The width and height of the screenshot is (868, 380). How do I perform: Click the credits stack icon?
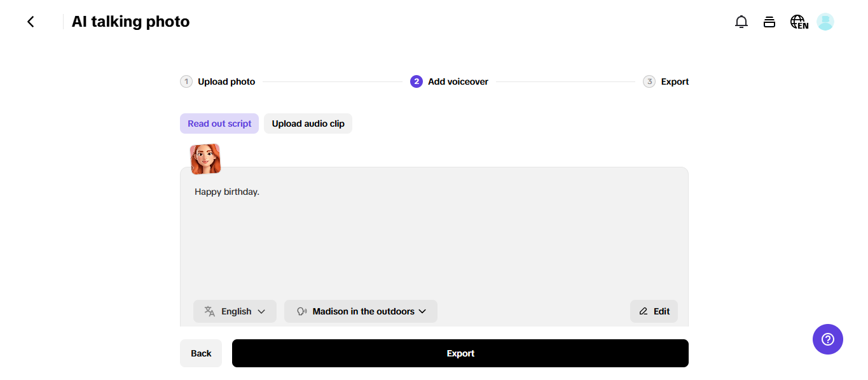point(769,22)
